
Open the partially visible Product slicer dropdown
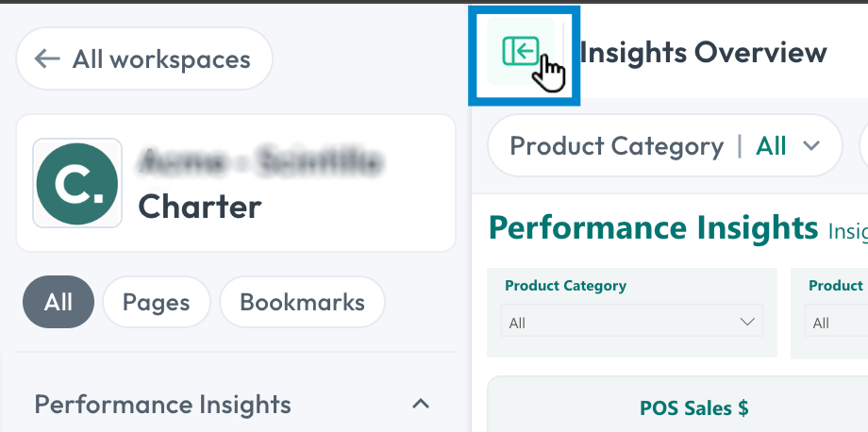[836, 321]
